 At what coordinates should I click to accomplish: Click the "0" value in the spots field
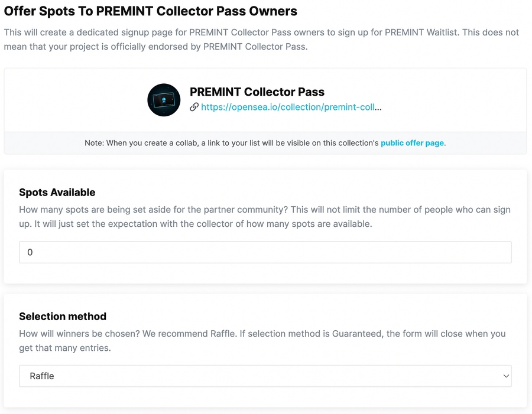(x=30, y=252)
